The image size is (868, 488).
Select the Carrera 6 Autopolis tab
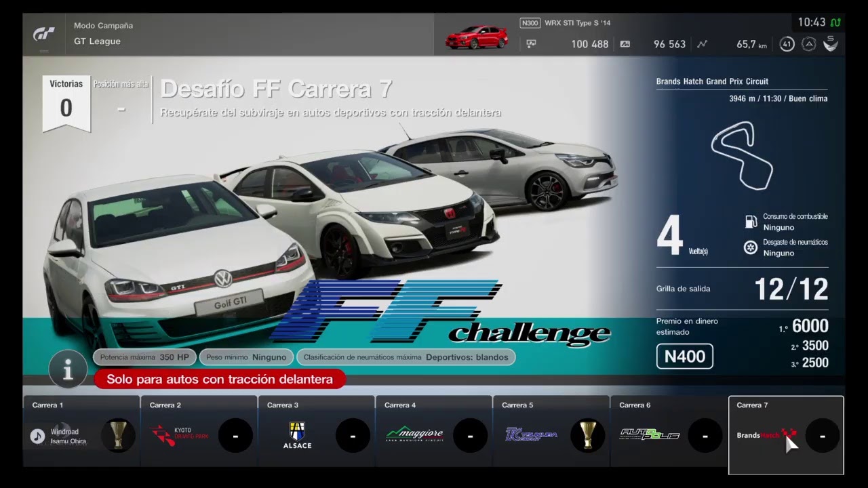(x=669, y=431)
